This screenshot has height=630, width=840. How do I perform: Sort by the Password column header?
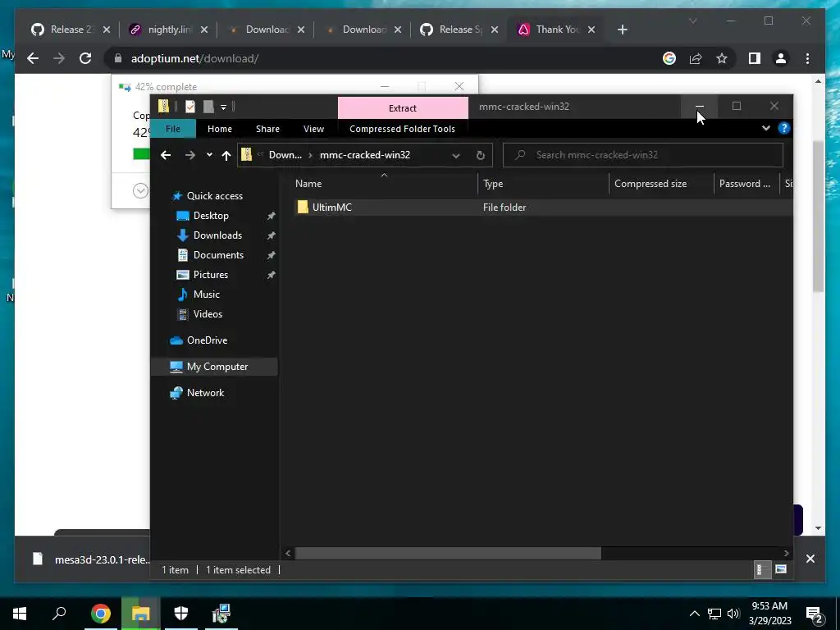(x=746, y=183)
